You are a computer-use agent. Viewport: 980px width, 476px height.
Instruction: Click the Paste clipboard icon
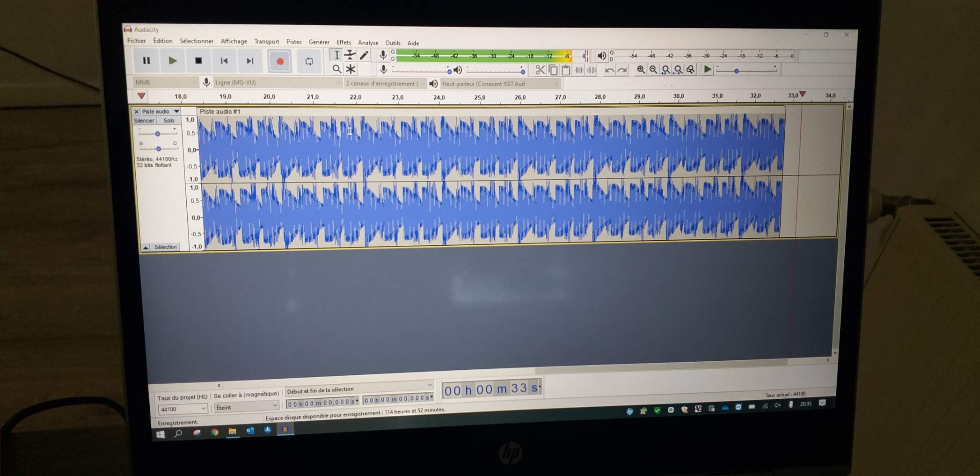coord(566,70)
